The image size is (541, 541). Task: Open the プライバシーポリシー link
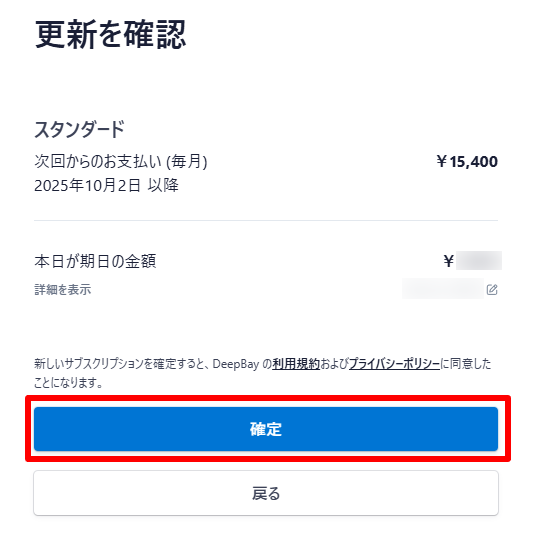coord(394,364)
